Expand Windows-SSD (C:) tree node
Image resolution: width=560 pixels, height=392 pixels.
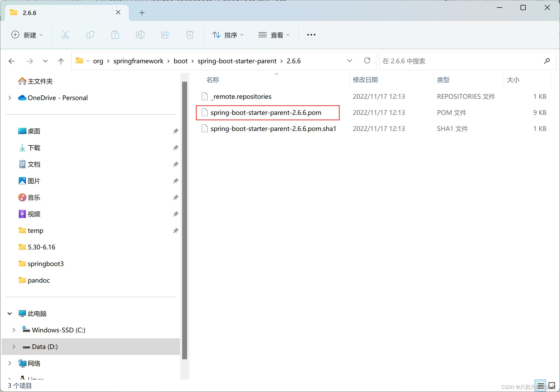pos(14,330)
